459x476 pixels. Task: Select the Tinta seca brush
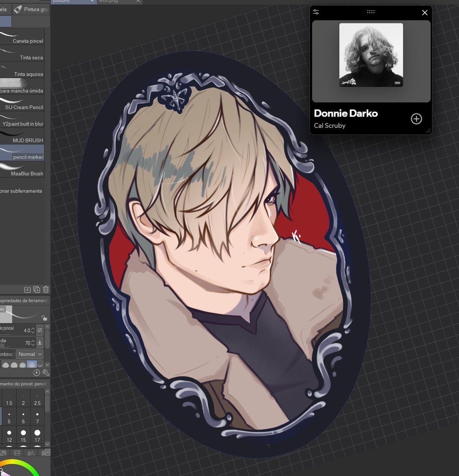[x=22, y=54]
